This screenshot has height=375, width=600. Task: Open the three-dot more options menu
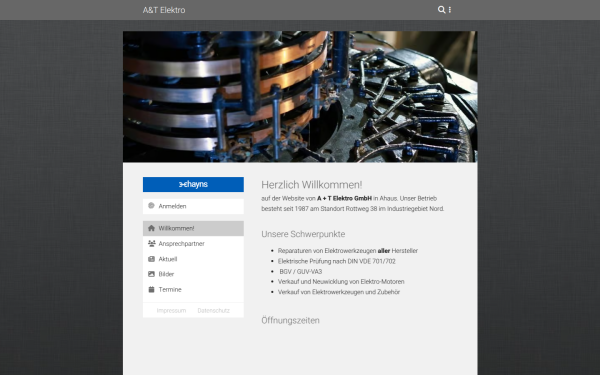pyautogui.click(x=450, y=10)
